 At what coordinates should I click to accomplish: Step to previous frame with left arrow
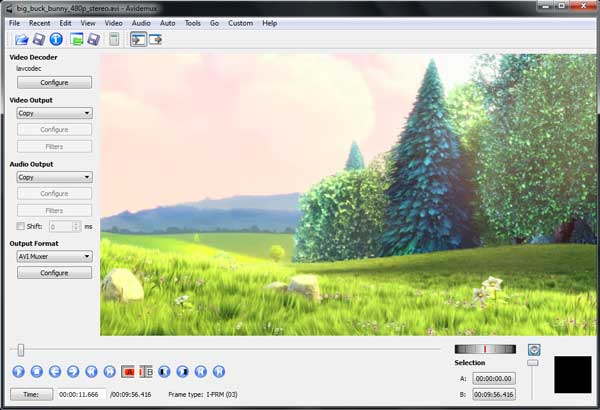tap(55, 371)
